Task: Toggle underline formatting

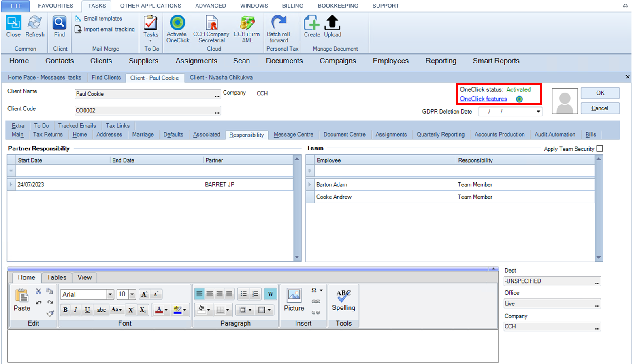Action: 87,310
